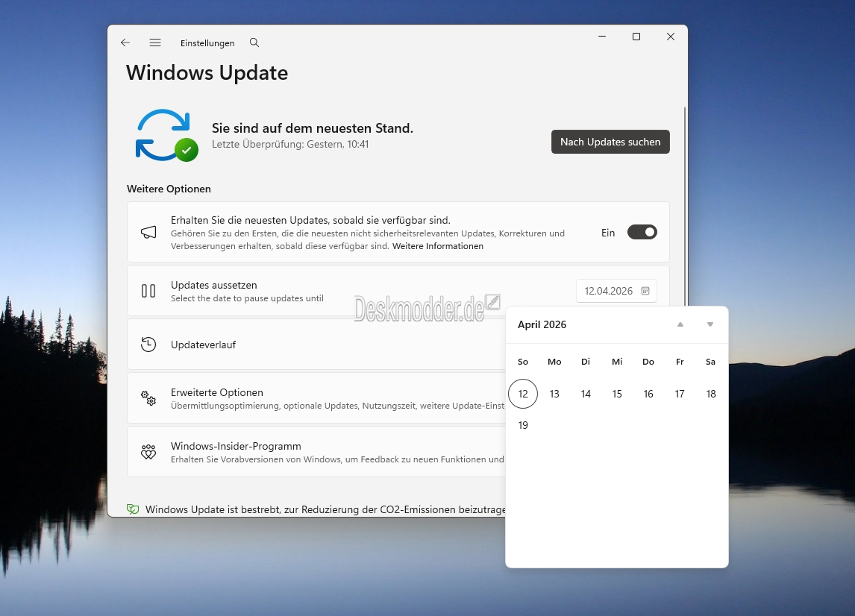Select the 15th in the calendar
The height and width of the screenshot is (616, 855).
point(617,394)
